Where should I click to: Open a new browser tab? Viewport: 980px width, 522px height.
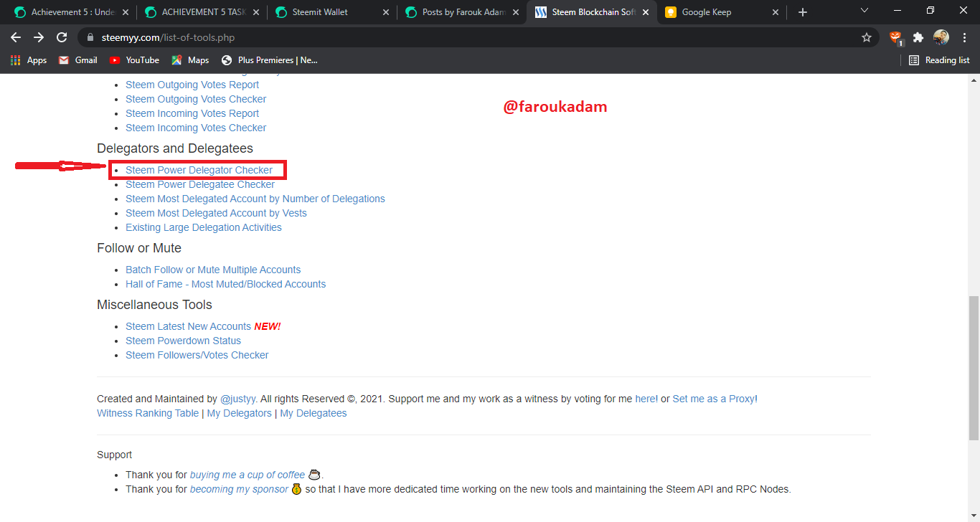[x=803, y=12]
